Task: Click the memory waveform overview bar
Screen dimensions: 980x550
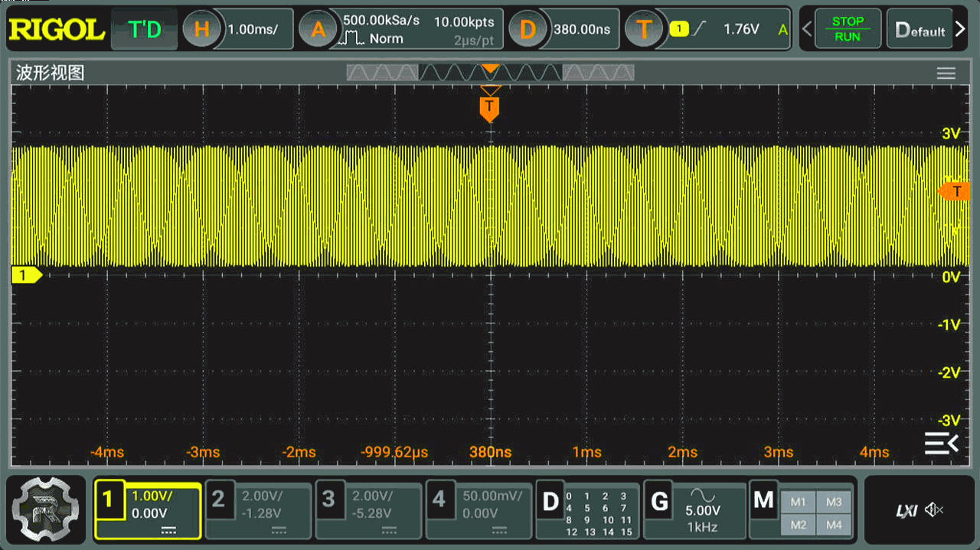Action: point(490,73)
